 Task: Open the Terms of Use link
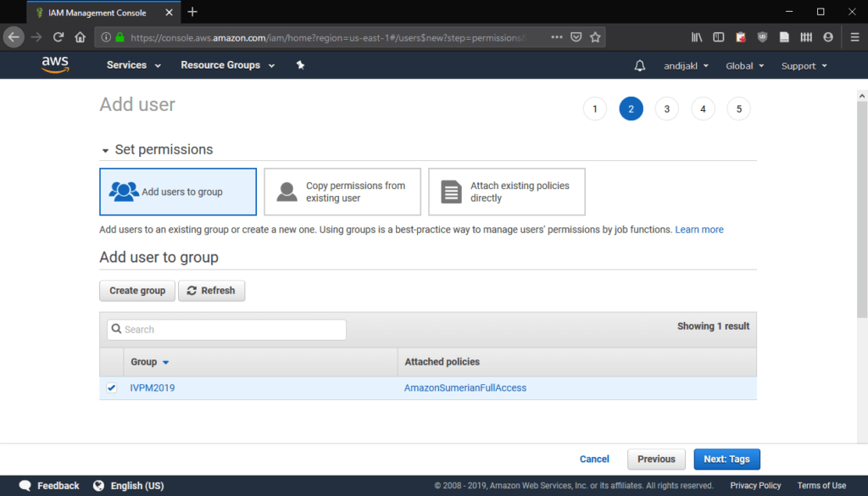(x=821, y=486)
